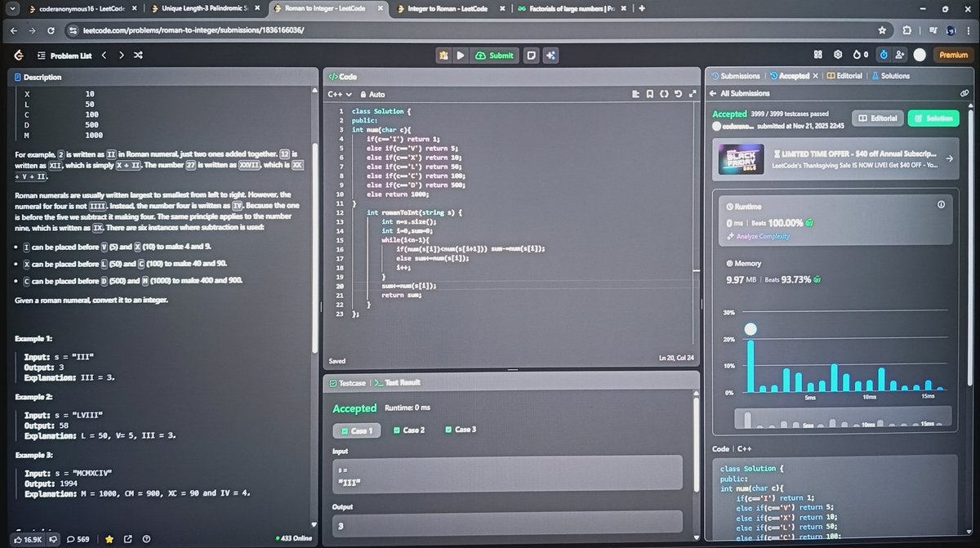Switch to the Description tab
Image resolution: width=980 pixels, height=548 pixels.
pyautogui.click(x=38, y=77)
